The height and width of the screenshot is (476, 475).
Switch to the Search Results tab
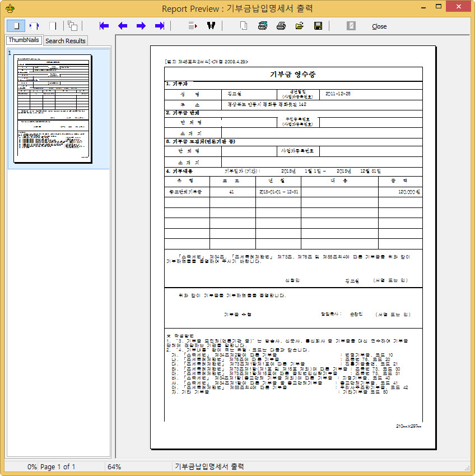coord(65,41)
